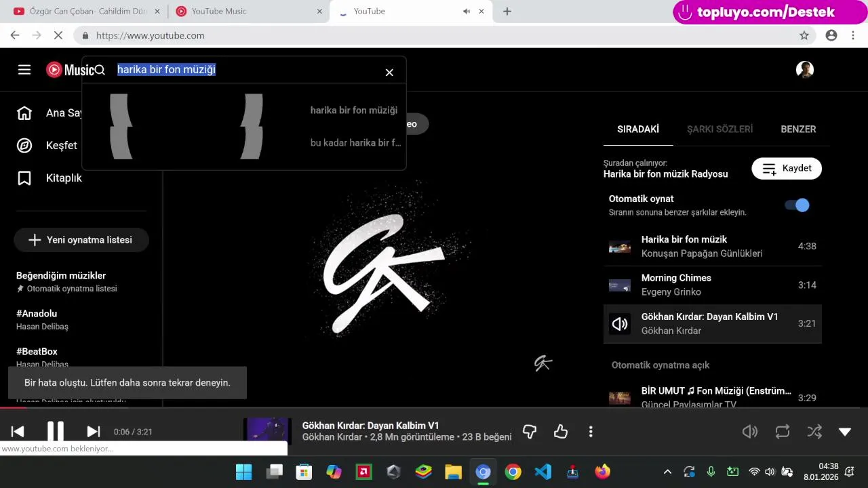The image size is (868, 488).
Task: Open the #Anadolu playlist
Action: [x=42, y=319]
